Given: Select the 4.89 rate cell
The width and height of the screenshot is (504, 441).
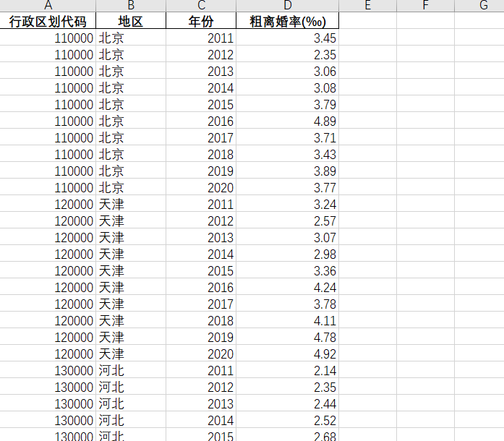Looking at the screenshot, I should (x=287, y=121).
